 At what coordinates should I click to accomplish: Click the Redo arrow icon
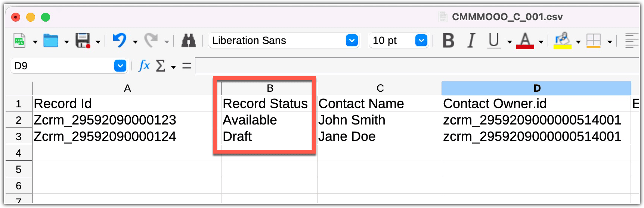[151, 40]
